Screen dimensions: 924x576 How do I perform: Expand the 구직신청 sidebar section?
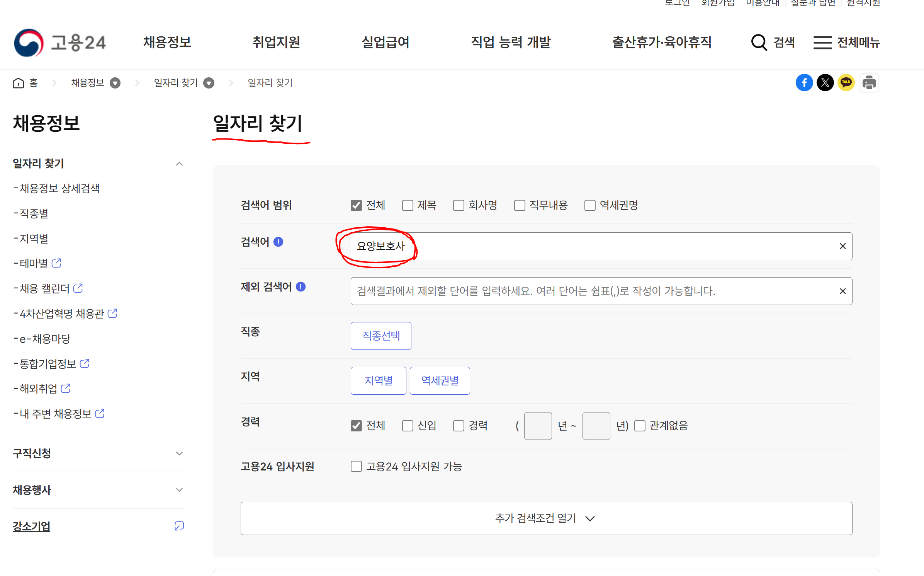click(179, 453)
